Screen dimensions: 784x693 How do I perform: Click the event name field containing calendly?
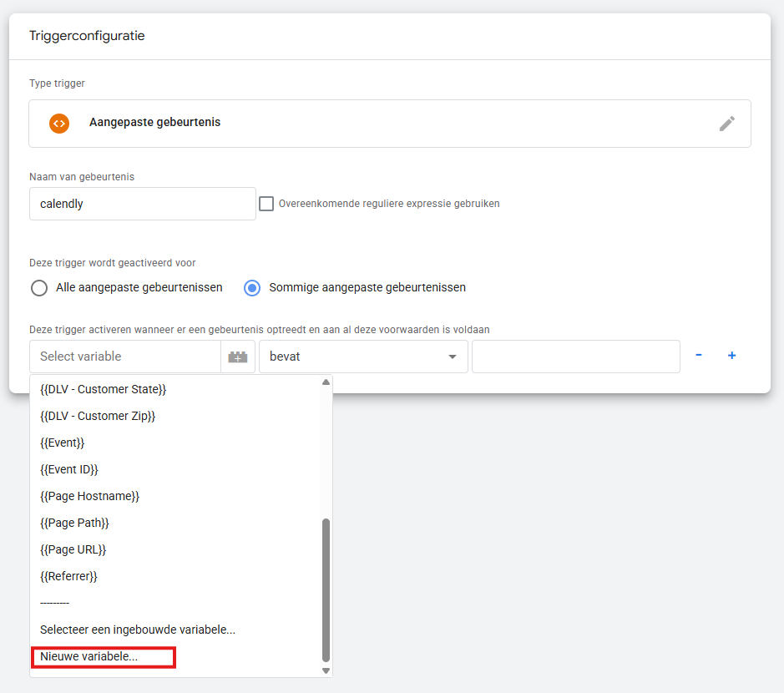142,204
